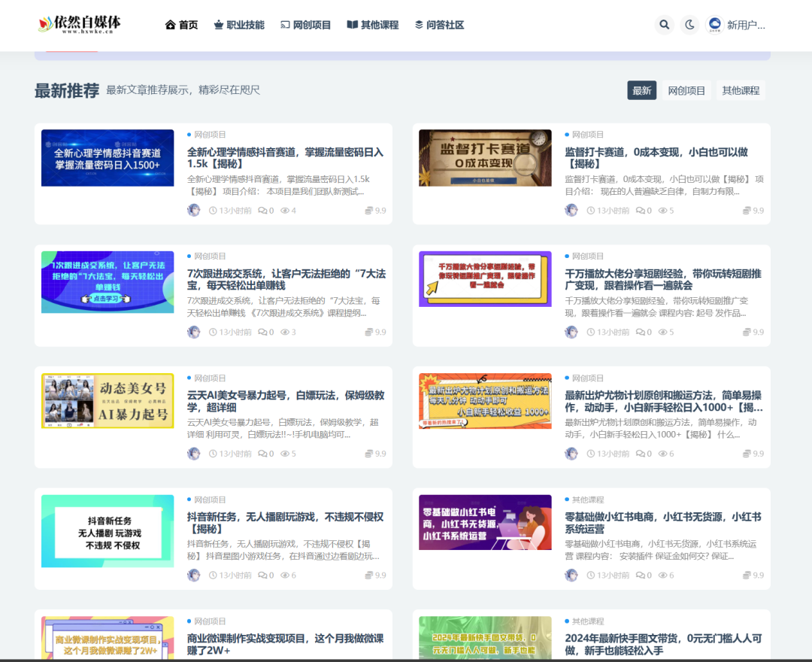Click comment icon on 全新心理学情感抖音赛道 post
Viewport: 812px width, 662px height.
262,211
